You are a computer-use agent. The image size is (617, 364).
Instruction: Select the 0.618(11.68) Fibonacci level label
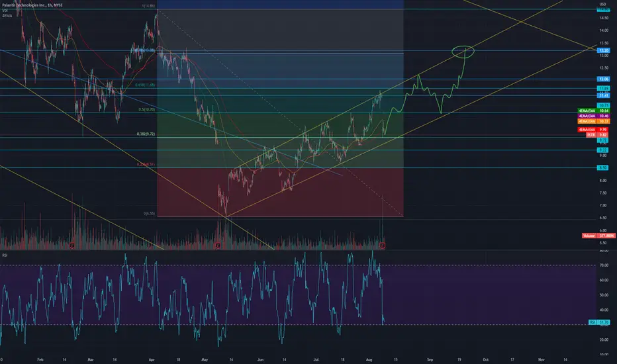pyautogui.click(x=145, y=85)
